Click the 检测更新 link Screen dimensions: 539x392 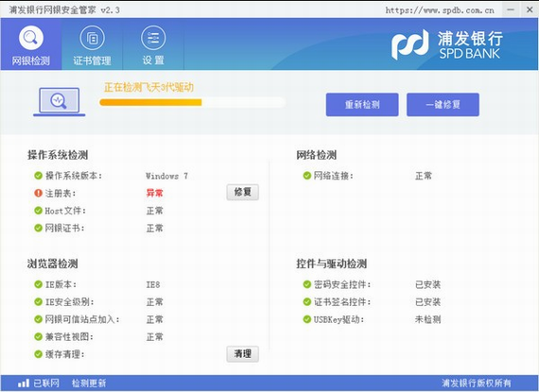click(x=89, y=383)
